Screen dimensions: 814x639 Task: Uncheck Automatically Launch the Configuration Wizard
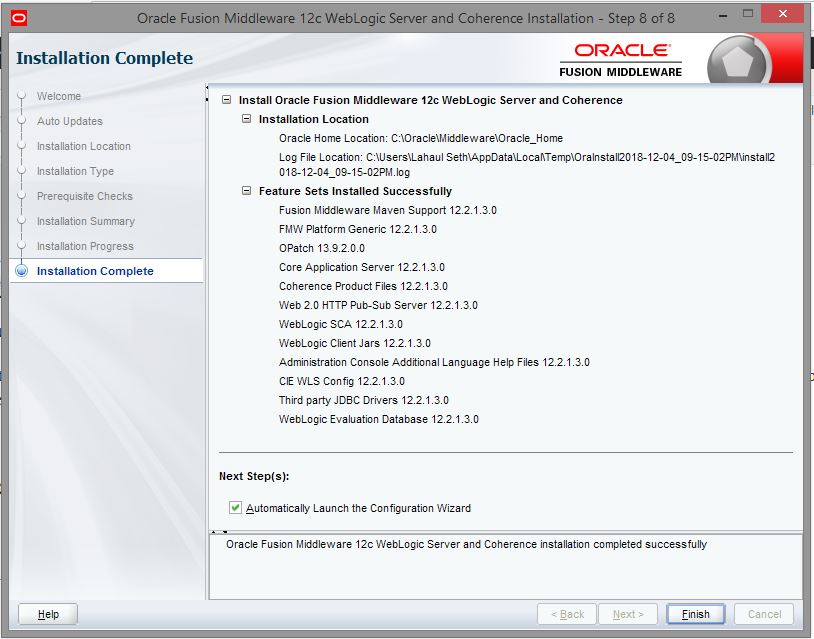pos(235,508)
